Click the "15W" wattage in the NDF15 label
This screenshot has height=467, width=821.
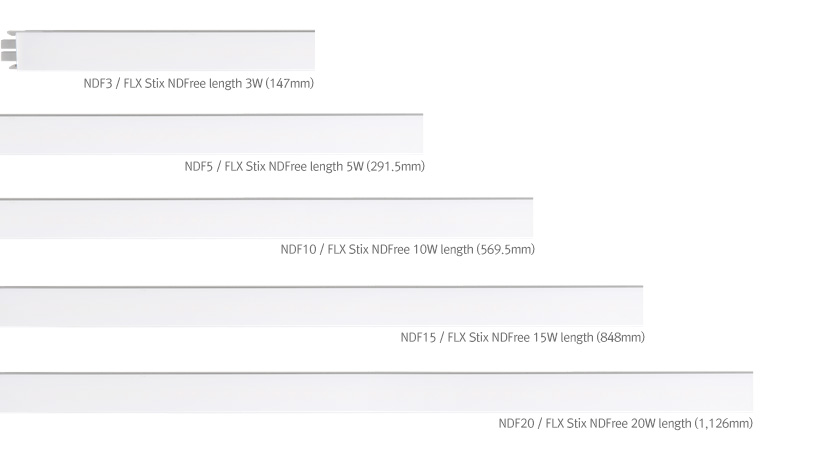545,337
